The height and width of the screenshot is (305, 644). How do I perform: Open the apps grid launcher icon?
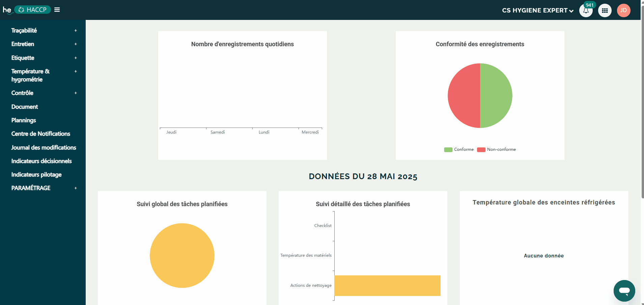pos(605,10)
